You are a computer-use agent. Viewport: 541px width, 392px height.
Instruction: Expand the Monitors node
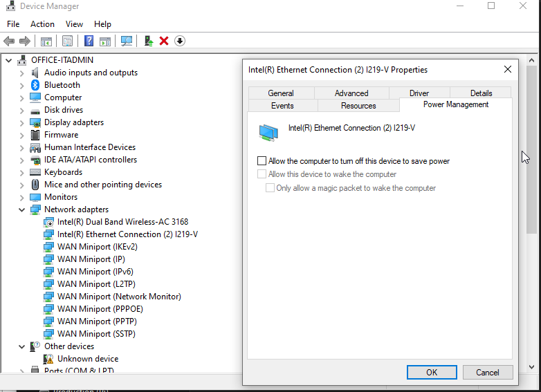[x=21, y=198]
